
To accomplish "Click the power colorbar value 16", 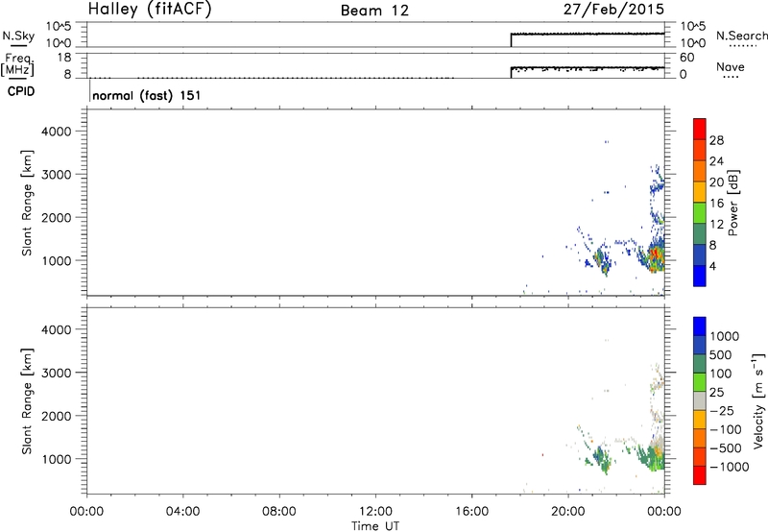I will point(716,204).
